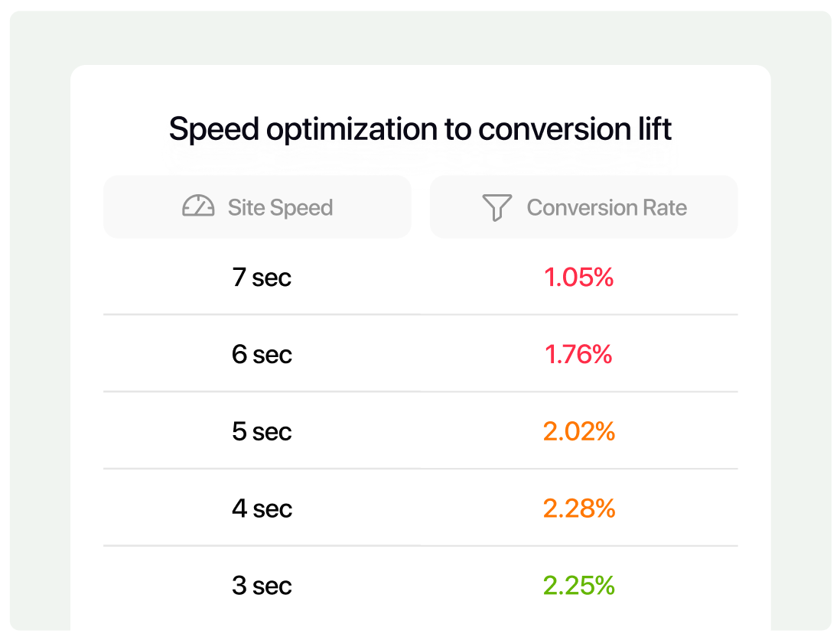
Task: Select the red 1.76% conversion rate
Action: [579, 355]
